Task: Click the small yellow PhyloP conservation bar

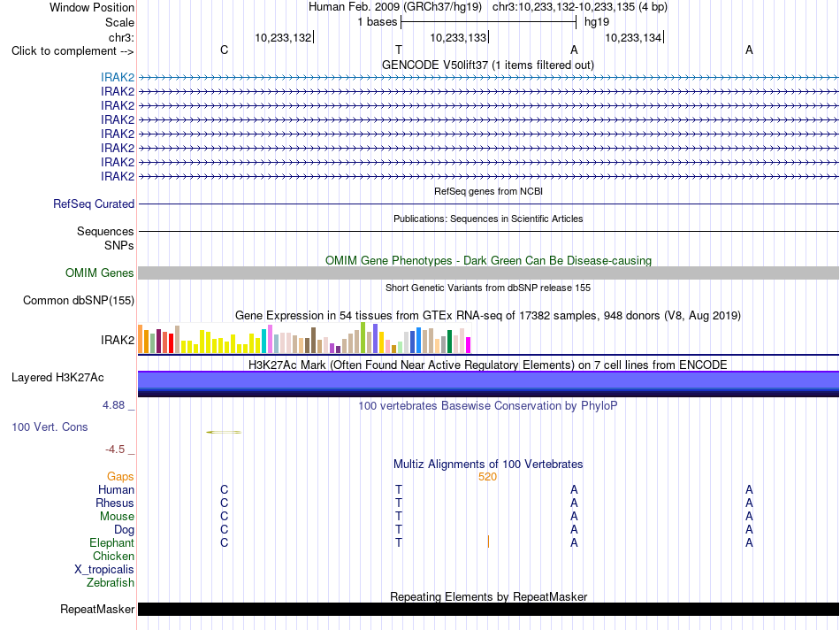Action: point(224,432)
